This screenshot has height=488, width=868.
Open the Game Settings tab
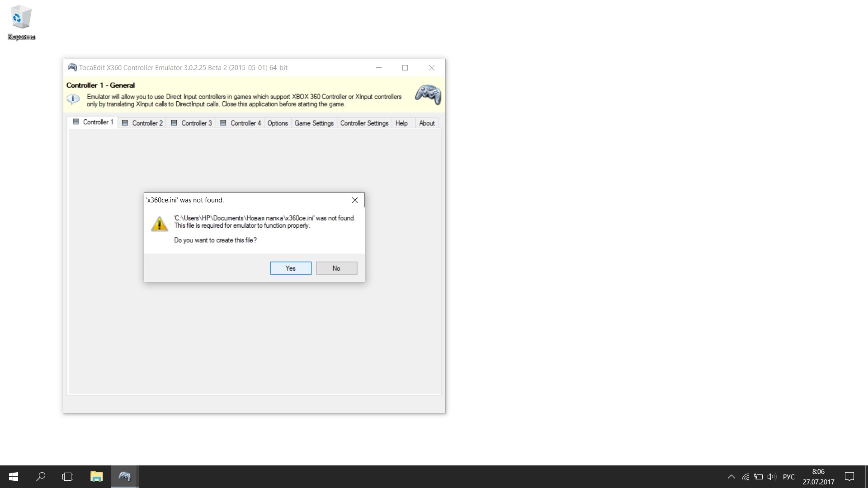click(x=314, y=123)
